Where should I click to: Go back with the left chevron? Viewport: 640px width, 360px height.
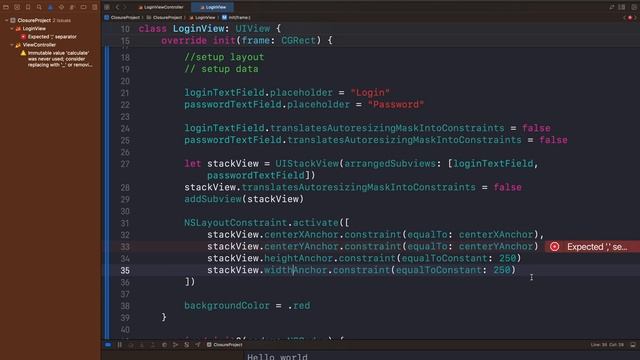coord(117,7)
